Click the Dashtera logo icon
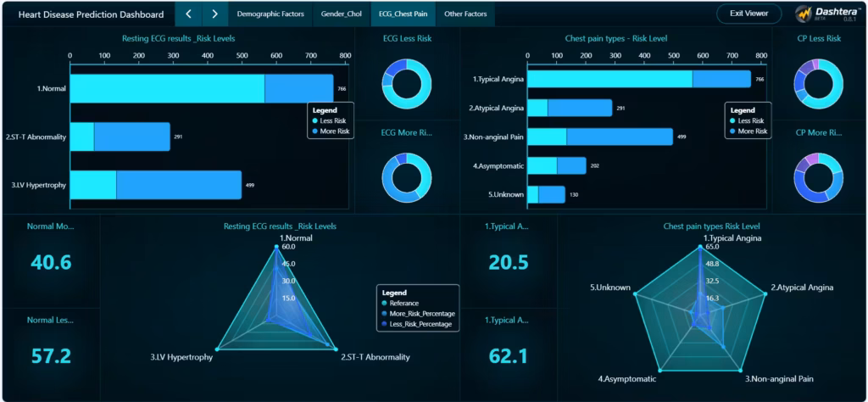 804,14
